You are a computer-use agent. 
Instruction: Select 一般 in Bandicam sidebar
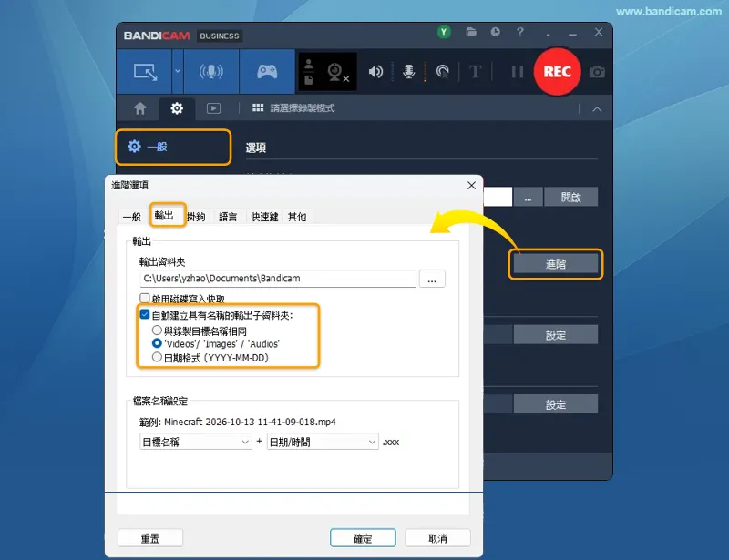(x=173, y=147)
